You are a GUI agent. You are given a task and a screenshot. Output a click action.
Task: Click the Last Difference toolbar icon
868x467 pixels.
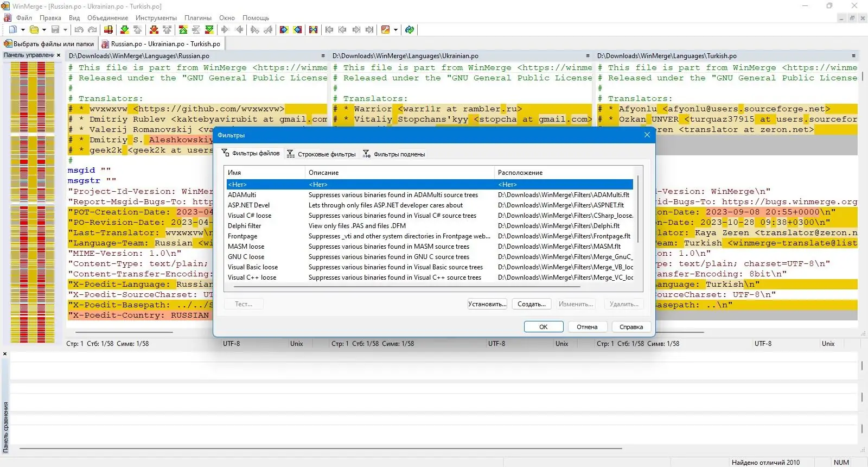(x=209, y=30)
